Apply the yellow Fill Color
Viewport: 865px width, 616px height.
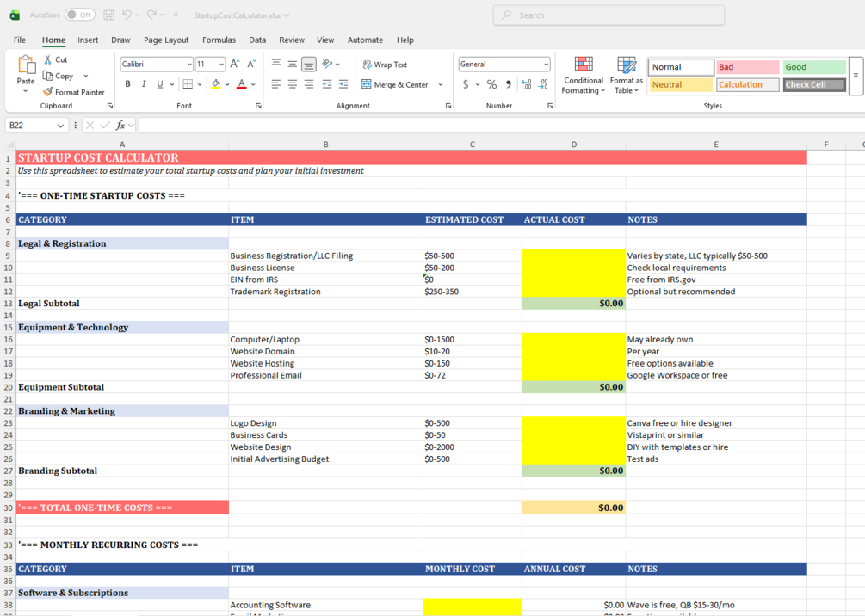pos(216,83)
